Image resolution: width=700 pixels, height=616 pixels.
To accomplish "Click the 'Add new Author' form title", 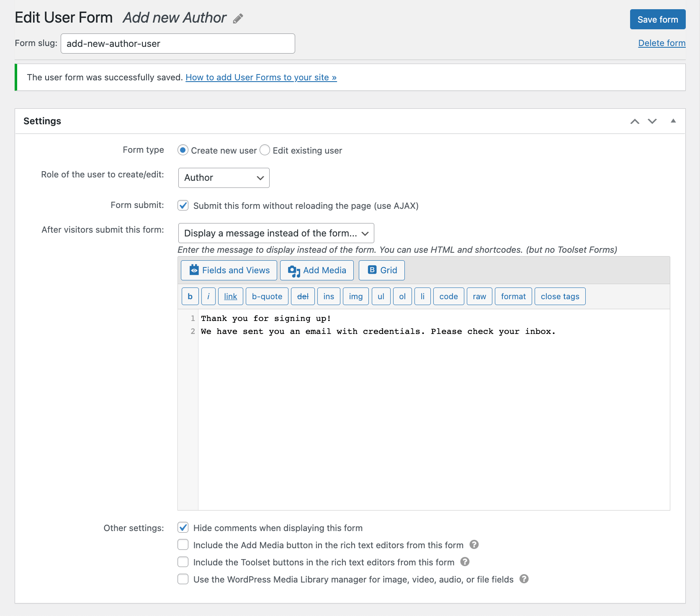I will click(x=175, y=18).
